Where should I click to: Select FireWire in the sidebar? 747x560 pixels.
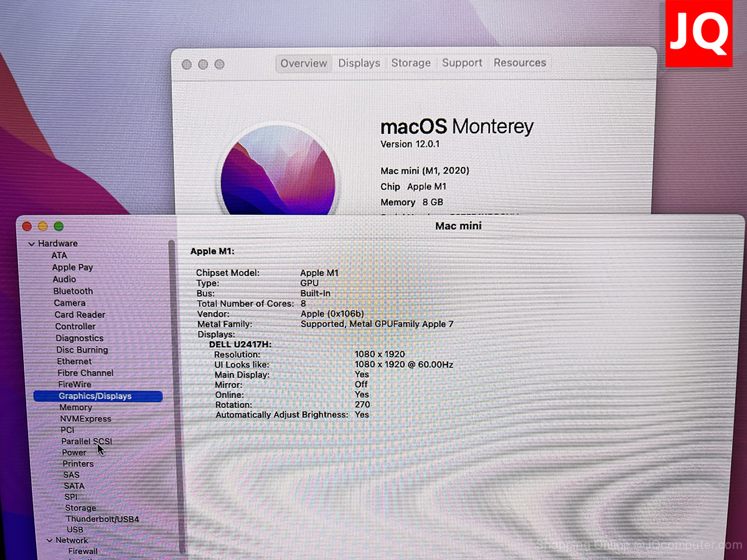(x=75, y=385)
